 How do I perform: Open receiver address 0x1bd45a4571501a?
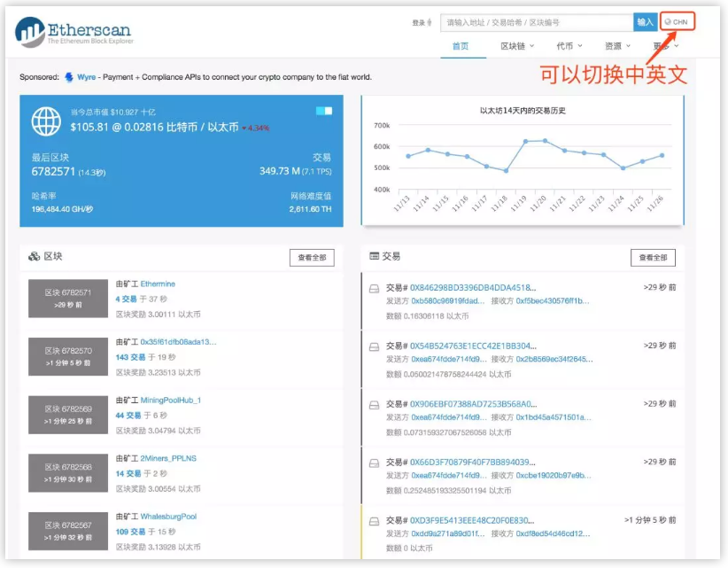tap(554, 417)
